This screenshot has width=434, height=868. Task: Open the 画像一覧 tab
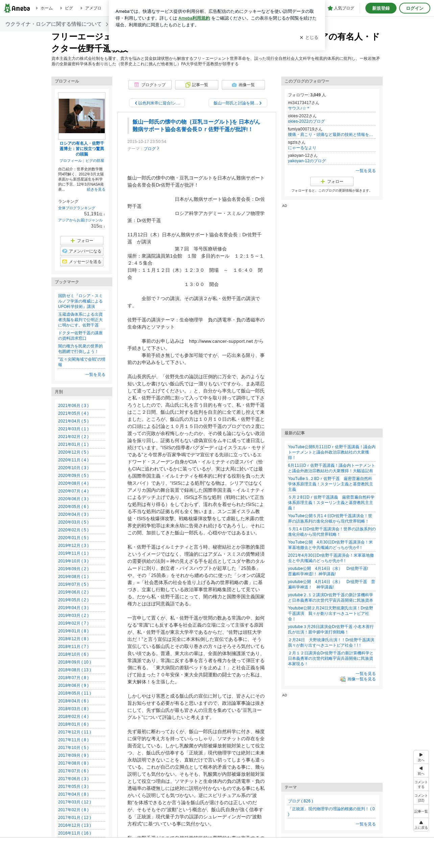pyautogui.click(x=243, y=85)
